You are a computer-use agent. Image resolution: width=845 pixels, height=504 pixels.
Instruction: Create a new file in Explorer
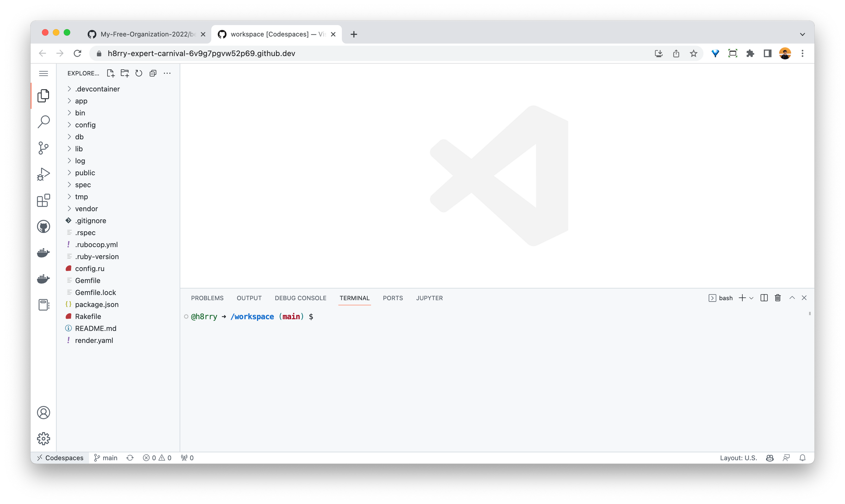(111, 73)
